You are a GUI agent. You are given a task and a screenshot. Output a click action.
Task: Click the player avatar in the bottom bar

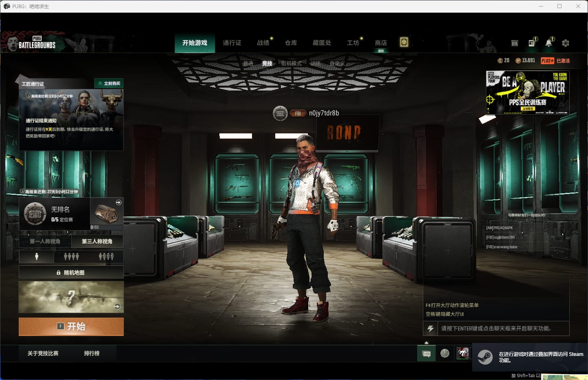coord(463,353)
